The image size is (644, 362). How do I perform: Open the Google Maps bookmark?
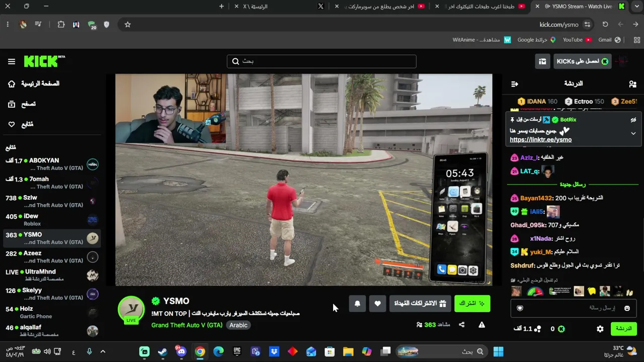[536, 40]
